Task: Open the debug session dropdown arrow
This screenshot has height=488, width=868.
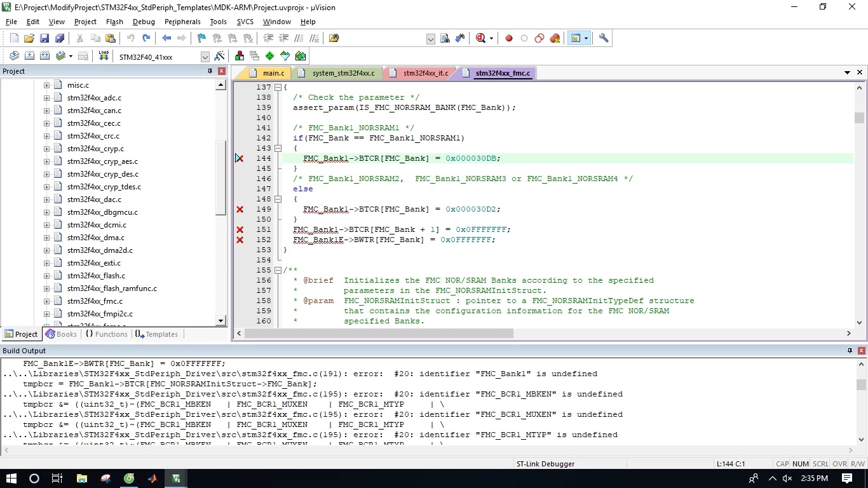Action: (491, 39)
